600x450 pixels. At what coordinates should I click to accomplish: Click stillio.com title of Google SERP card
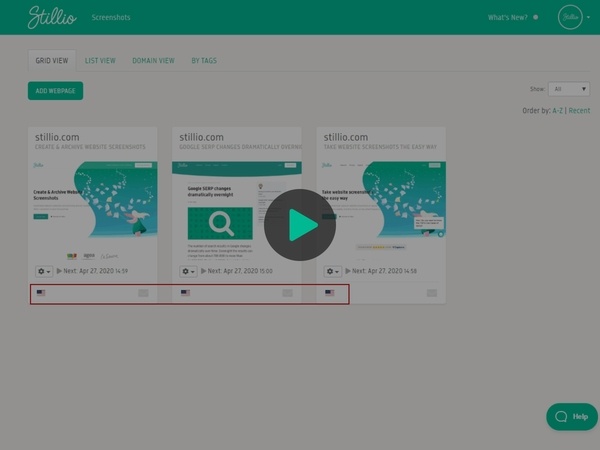coord(201,137)
